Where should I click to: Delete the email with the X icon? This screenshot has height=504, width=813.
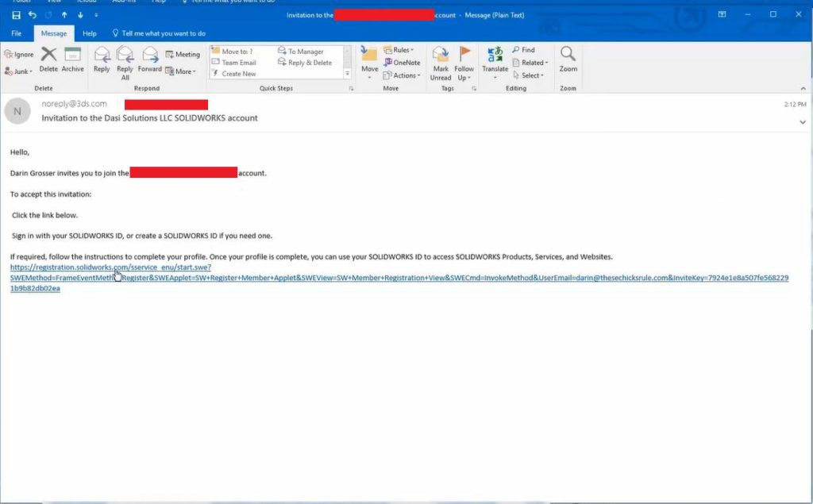click(48, 60)
